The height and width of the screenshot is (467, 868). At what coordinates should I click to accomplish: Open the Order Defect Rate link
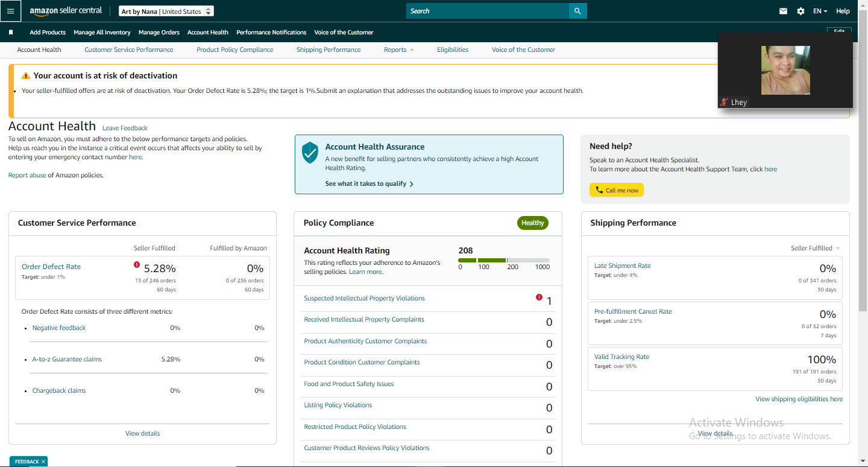pos(51,267)
